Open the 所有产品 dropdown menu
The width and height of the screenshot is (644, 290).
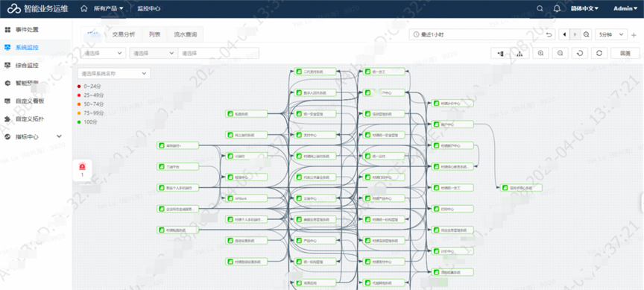coord(108,8)
